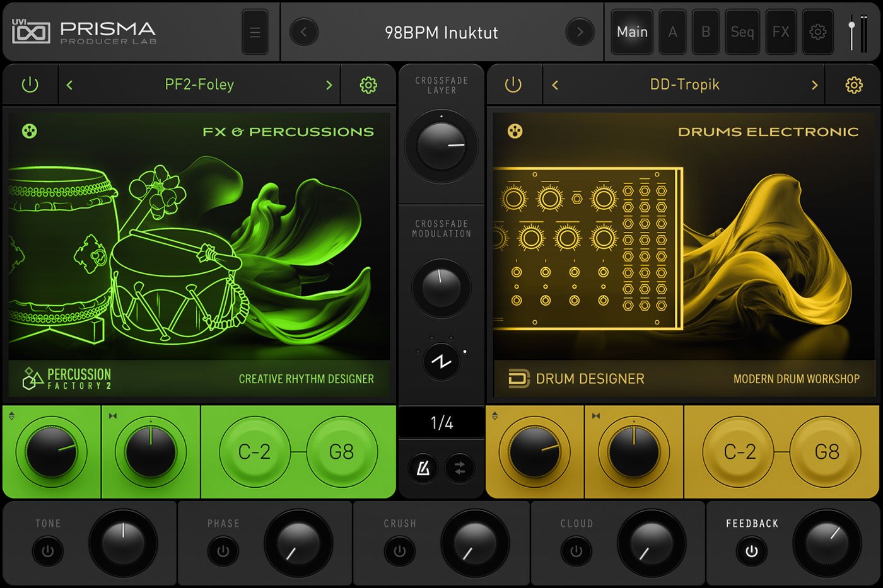This screenshot has width=883, height=588.
Task: Toggle the metronome sync icon
Action: click(423, 468)
